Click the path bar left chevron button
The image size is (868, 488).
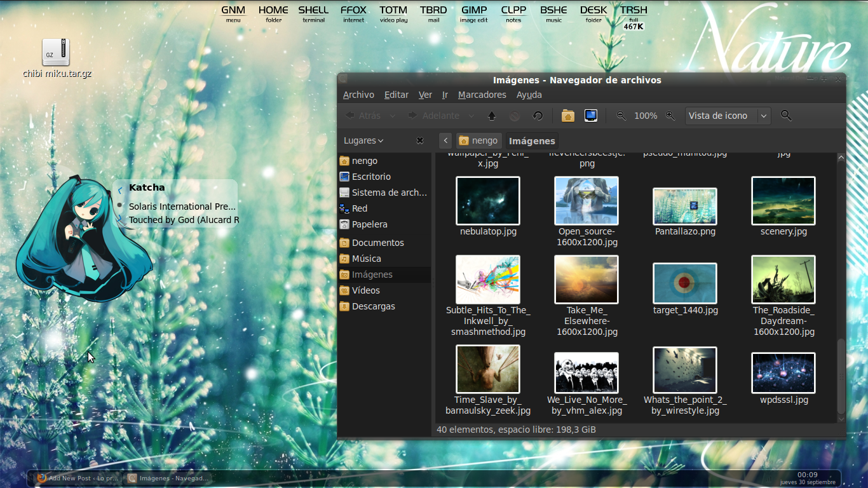[446, 141]
